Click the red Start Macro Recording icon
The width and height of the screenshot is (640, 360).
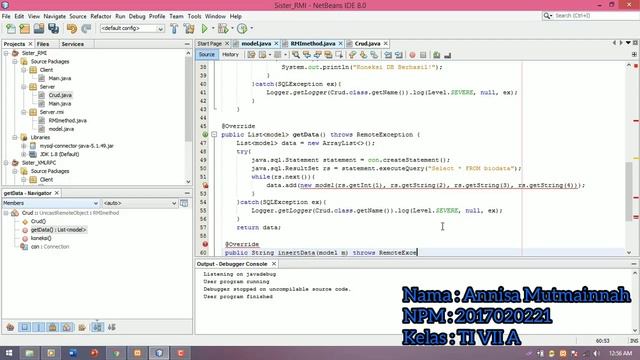coord(412,55)
